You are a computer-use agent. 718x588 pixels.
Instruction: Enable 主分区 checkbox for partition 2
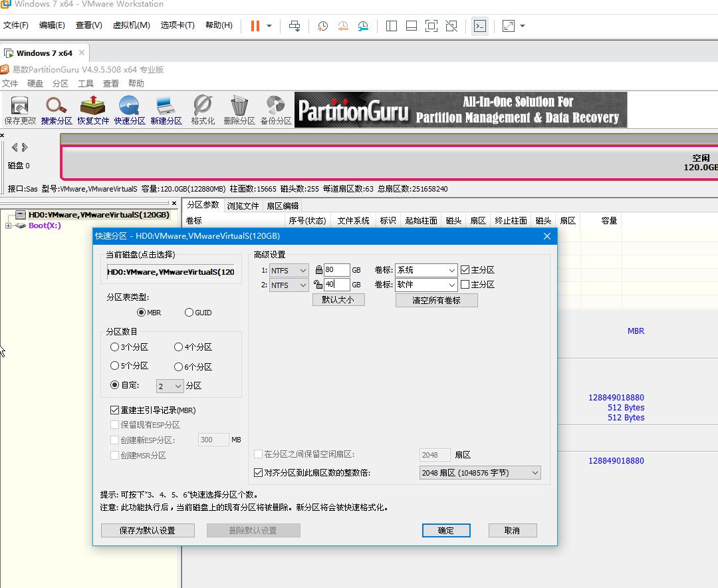[465, 285]
